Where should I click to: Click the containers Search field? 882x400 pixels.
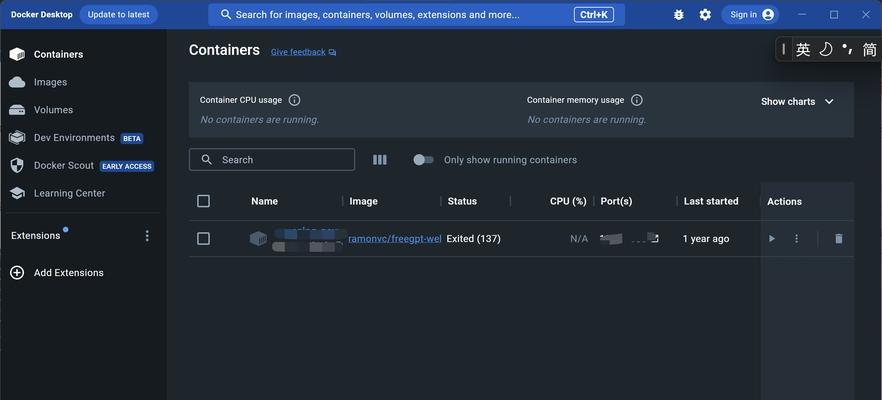point(272,160)
